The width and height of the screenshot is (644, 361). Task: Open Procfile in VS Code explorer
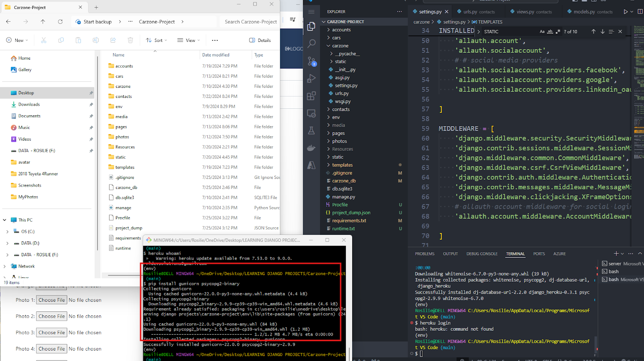340,205
